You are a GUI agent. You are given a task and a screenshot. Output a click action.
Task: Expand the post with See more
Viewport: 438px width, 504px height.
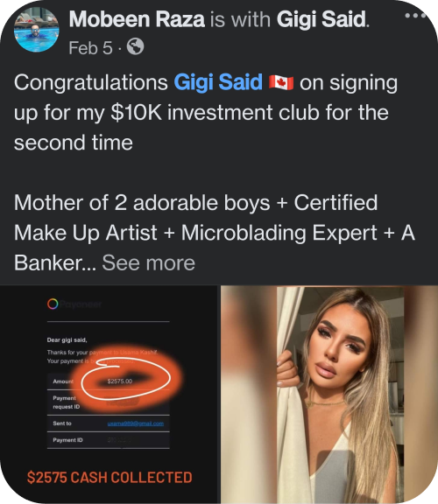point(148,262)
